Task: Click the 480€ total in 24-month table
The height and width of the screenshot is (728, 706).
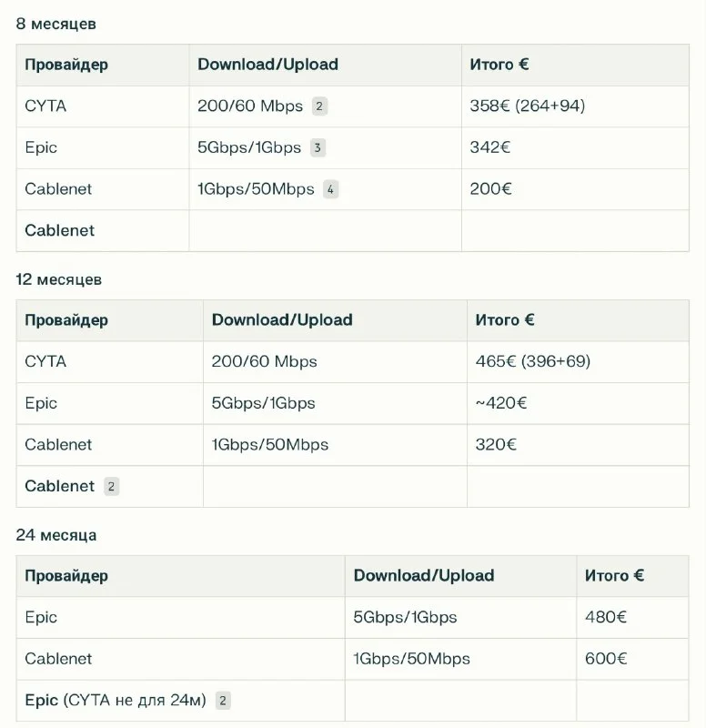Action: (x=605, y=617)
